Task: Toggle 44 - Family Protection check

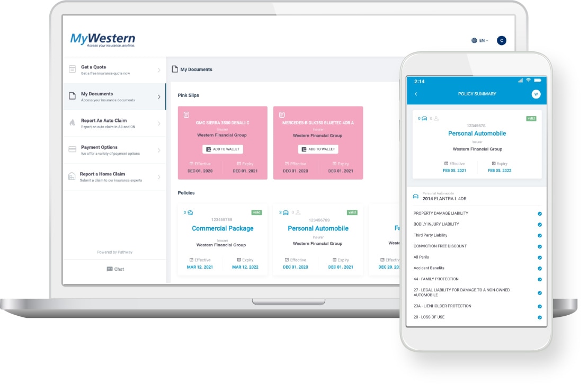Action: coord(540,279)
